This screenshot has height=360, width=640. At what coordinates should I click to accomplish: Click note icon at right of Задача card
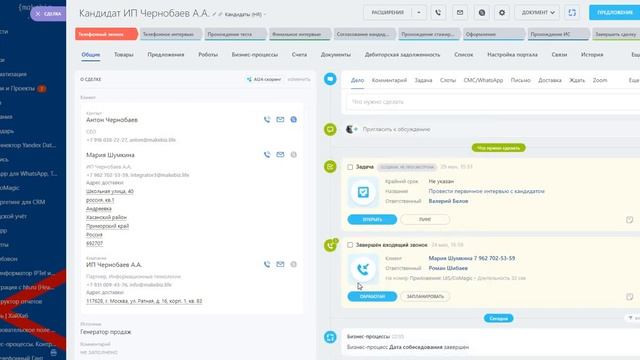[629, 220]
